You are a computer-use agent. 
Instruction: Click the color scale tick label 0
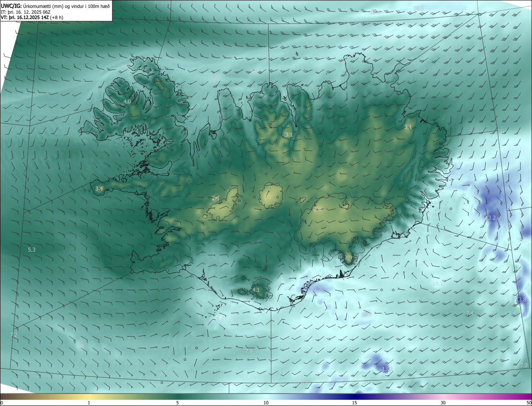(x=2, y=403)
